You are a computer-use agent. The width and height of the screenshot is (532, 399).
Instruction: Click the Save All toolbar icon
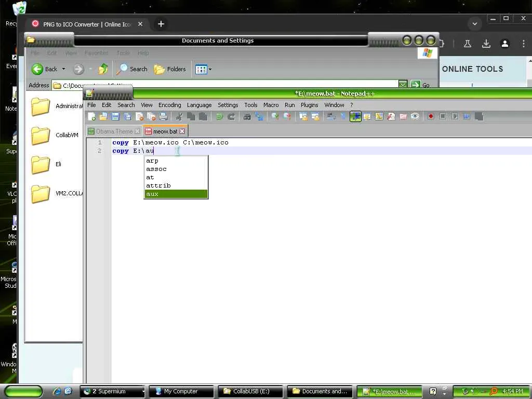coord(128,117)
